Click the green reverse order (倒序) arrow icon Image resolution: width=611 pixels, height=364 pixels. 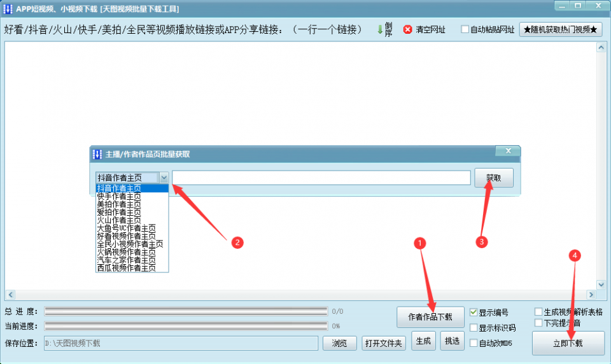click(380, 29)
